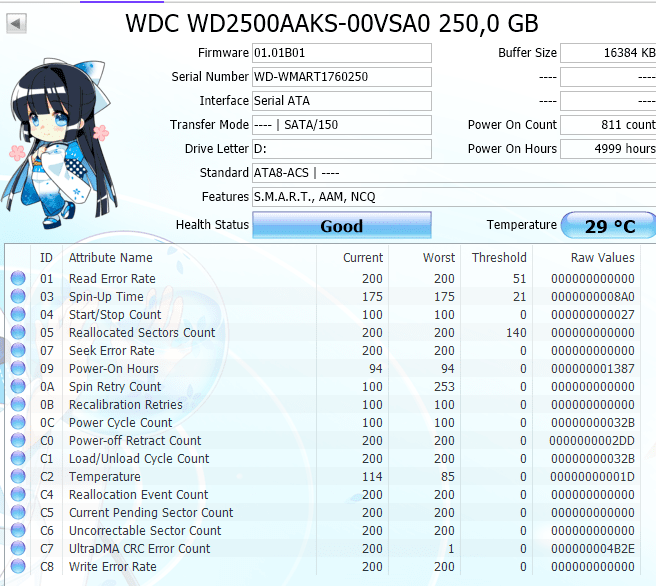656x586 pixels.
Task: Select the Seek Error Rate attribute name
Action: click(112, 351)
